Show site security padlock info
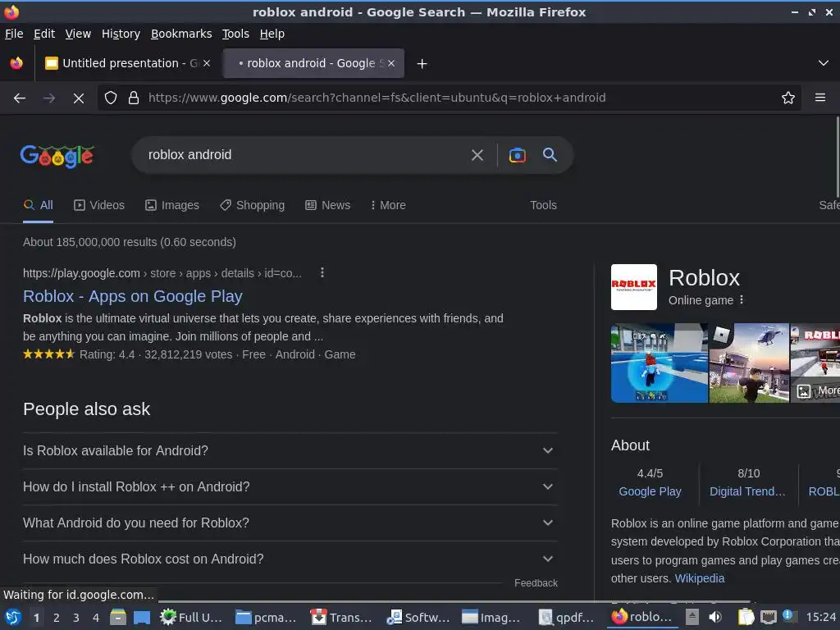This screenshot has height=630, width=840. pyautogui.click(x=134, y=98)
